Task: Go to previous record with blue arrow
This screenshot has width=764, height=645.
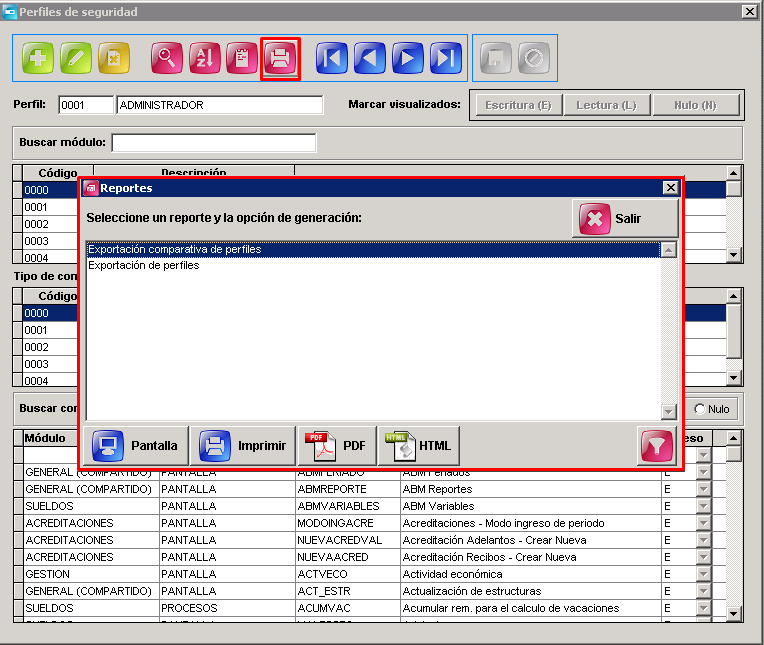Action: point(370,58)
